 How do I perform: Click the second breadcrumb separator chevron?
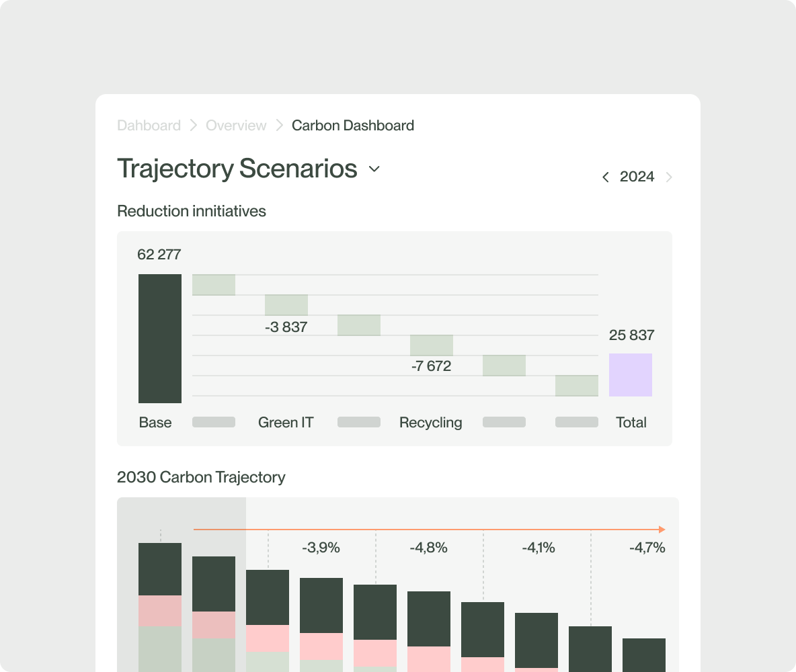click(x=279, y=126)
